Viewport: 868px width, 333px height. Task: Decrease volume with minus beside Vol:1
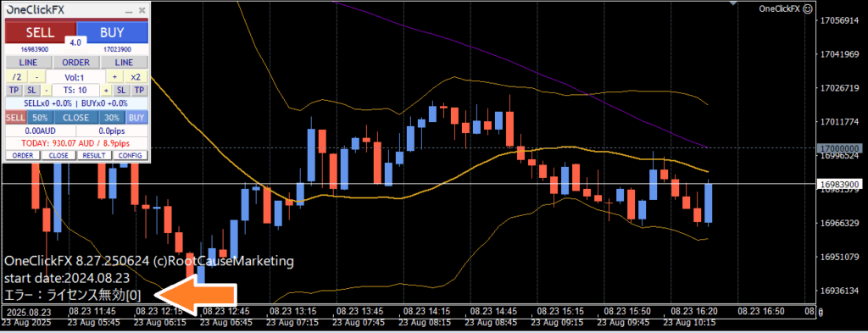pos(37,76)
